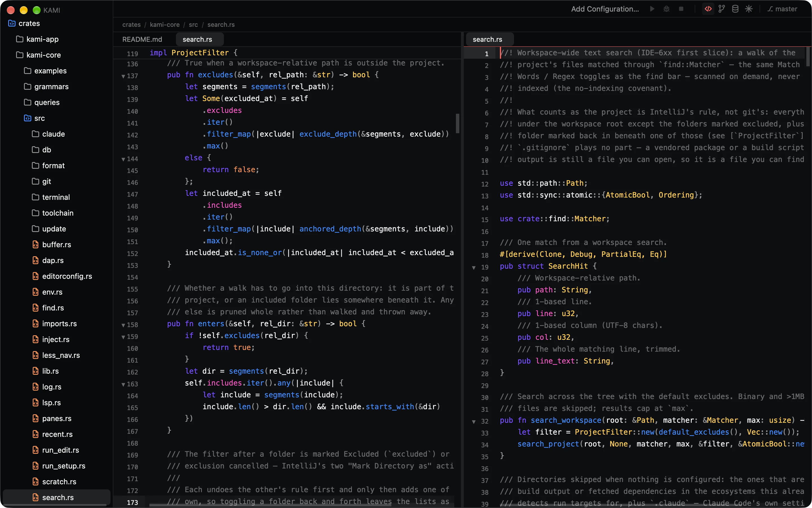This screenshot has width=812, height=508.
Task: Collapse search_workspace fold at line 32
Action: [x=474, y=422]
